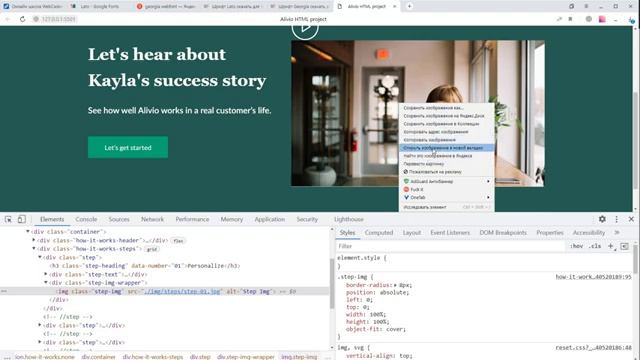This screenshot has height=360, width=640.
Task: Toggle the flex badge on how-it-works-header
Action: [178, 241]
